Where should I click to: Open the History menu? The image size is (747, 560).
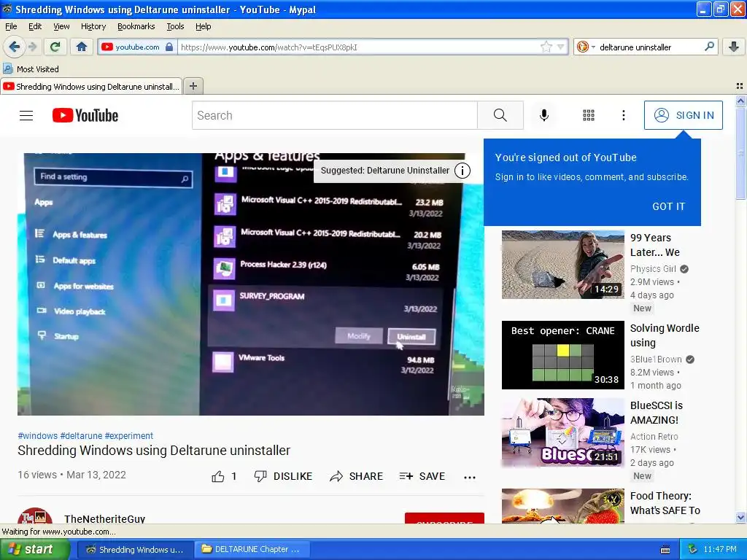click(x=93, y=26)
